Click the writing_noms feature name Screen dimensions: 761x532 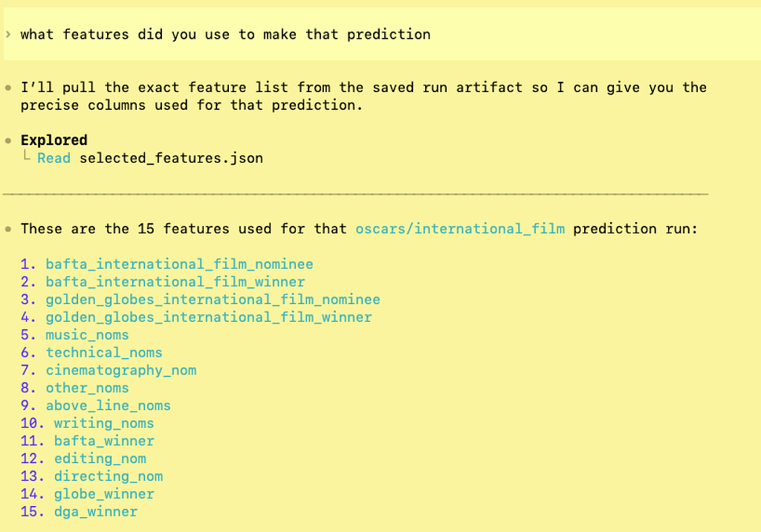104,424
